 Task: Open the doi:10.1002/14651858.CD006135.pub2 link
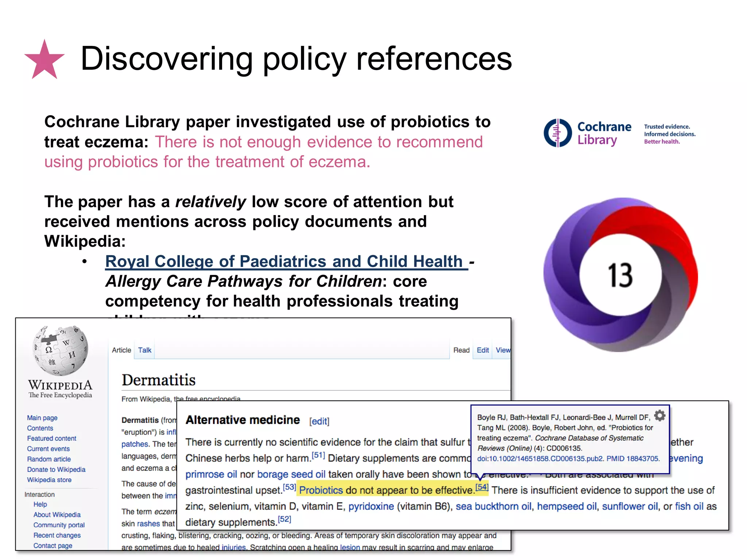[x=540, y=459]
